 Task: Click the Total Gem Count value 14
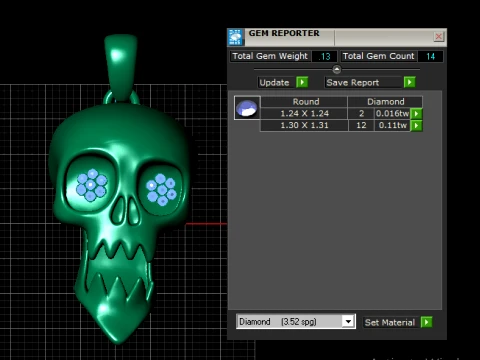coord(430,56)
